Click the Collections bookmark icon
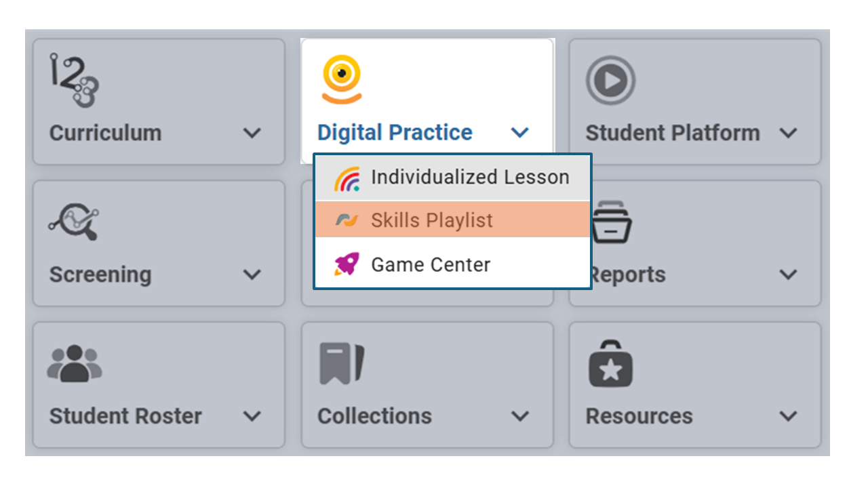868x488 pixels. click(342, 363)
